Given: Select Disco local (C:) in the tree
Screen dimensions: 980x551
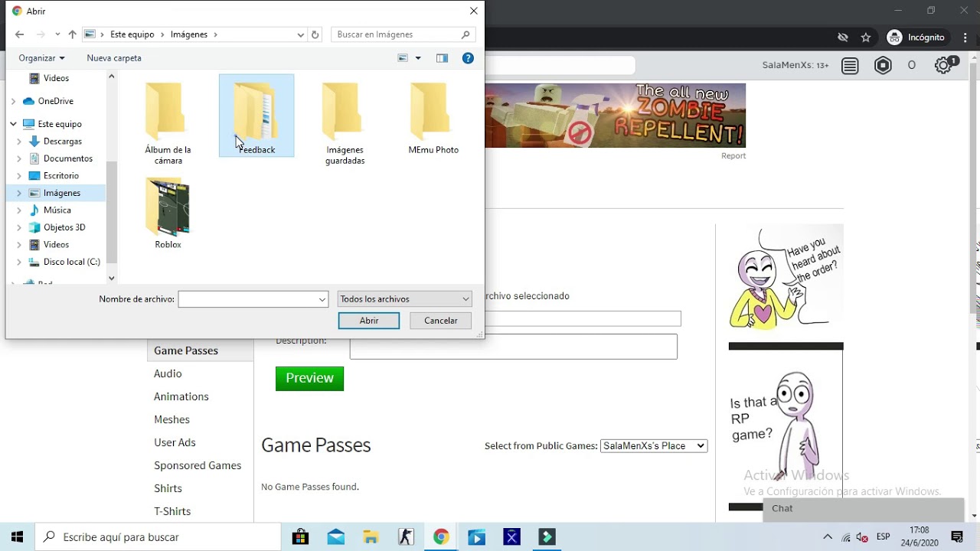Looking at the screenshot, I should point(72,262).
